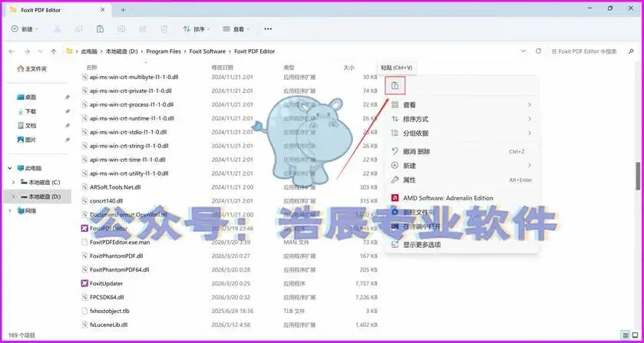Open 查看 submenu in the context menu
644x343 pixels.
(461, 105)
